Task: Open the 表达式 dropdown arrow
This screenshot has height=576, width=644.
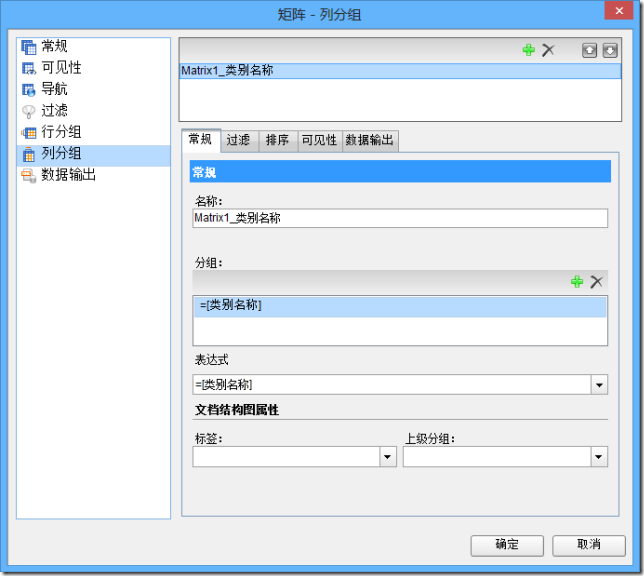Action: coord(599,385)
